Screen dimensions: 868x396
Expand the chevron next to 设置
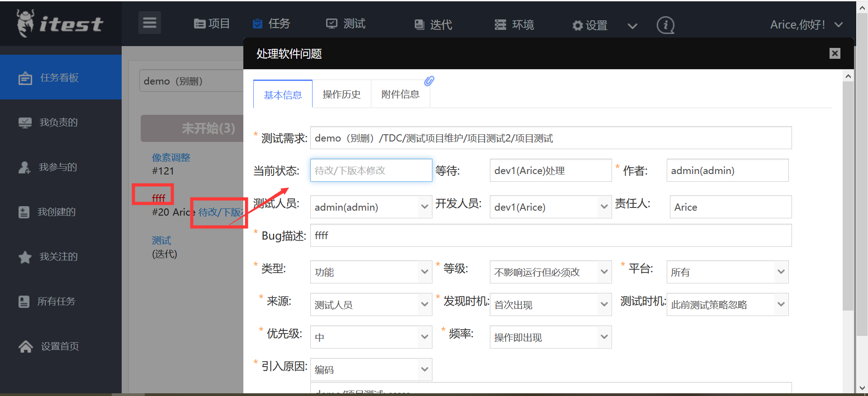click(632, 26)
